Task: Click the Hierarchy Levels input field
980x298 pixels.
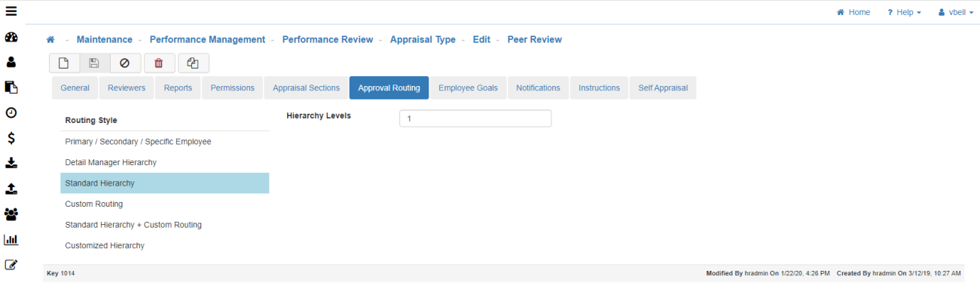Action: pos(475,118)
